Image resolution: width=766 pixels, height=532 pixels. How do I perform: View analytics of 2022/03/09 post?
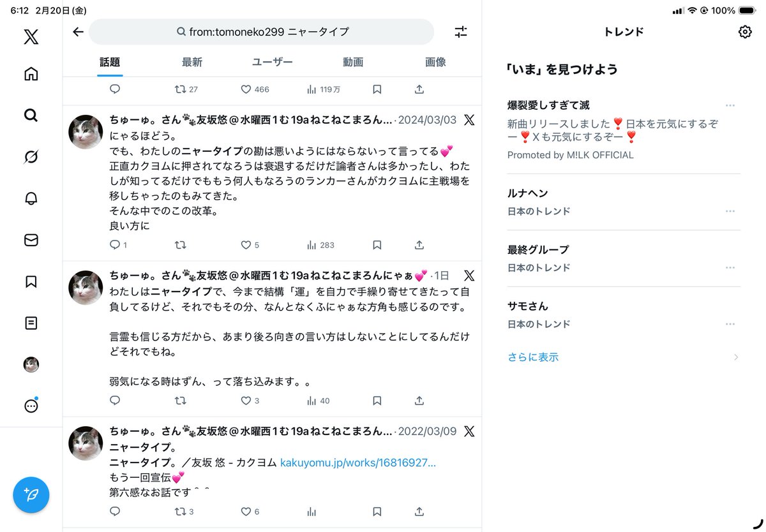pos(312,512)
